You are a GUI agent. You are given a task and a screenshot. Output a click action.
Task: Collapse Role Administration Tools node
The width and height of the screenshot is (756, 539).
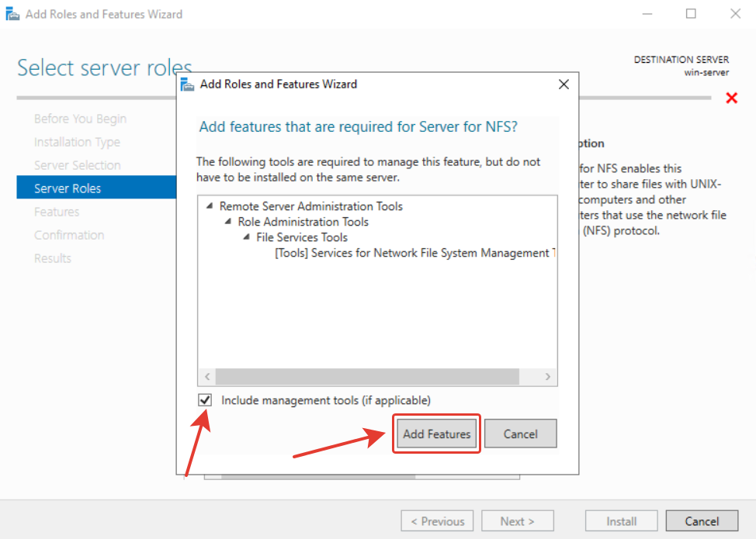click(228, 221)
